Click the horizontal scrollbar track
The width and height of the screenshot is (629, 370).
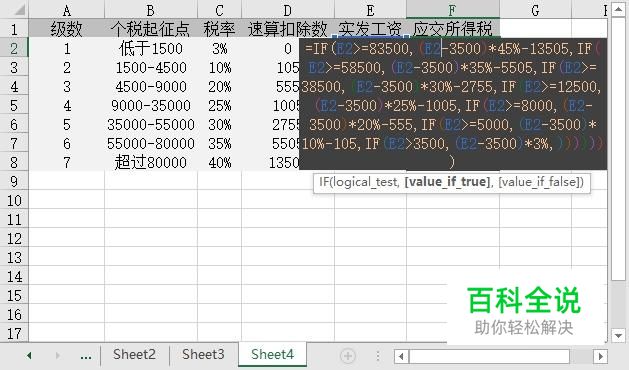click(x=582, y=356)
